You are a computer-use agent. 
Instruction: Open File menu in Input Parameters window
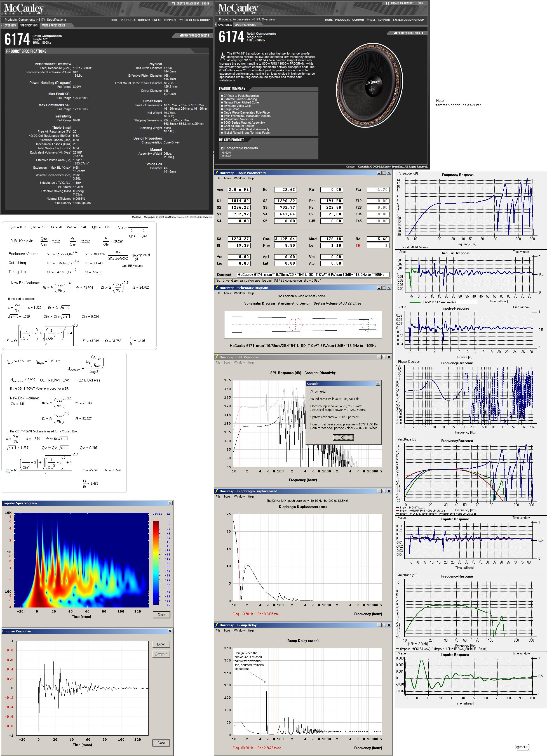[218, 178]
